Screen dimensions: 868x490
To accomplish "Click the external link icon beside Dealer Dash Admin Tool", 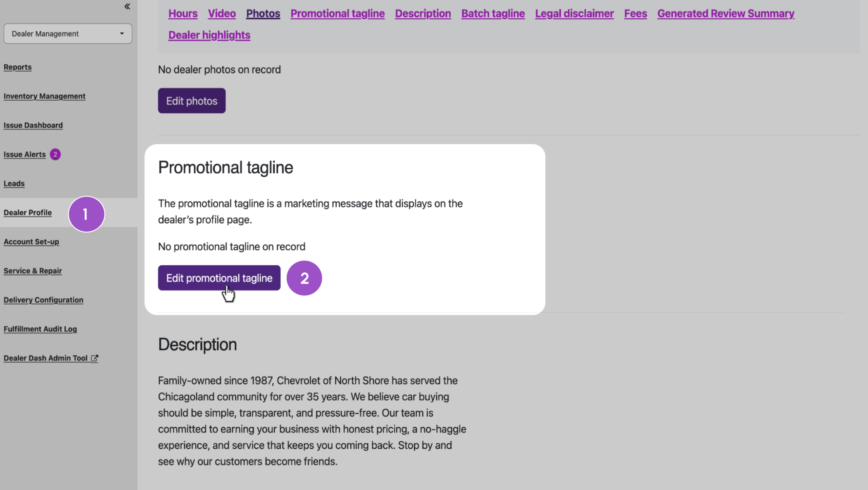I will pos(95,358).
